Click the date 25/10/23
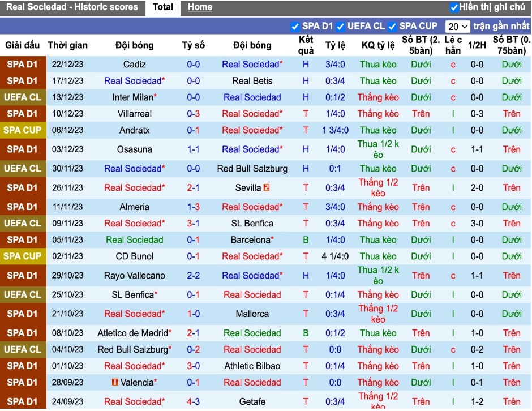Screen dimensions: 532x411 pyautogui.click(x=67, y=294)
